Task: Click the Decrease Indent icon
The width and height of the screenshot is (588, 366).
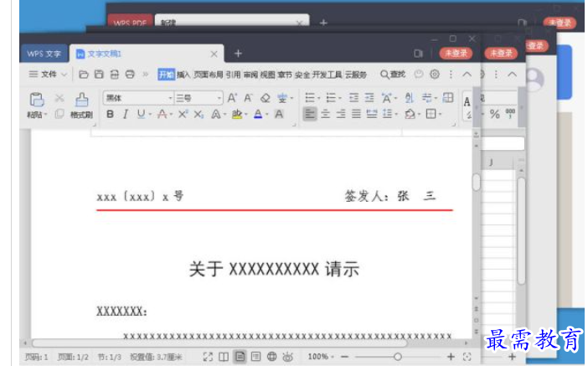Action: click(x=353, y=98)
